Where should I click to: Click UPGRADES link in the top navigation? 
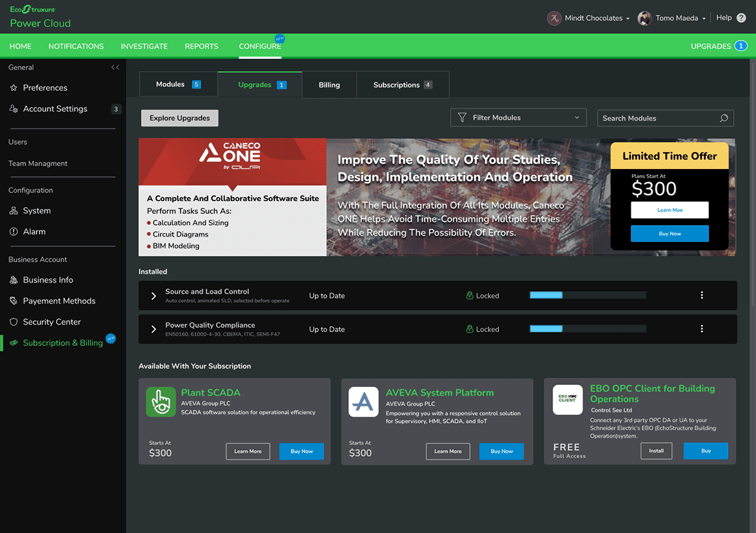click(711, 46)
